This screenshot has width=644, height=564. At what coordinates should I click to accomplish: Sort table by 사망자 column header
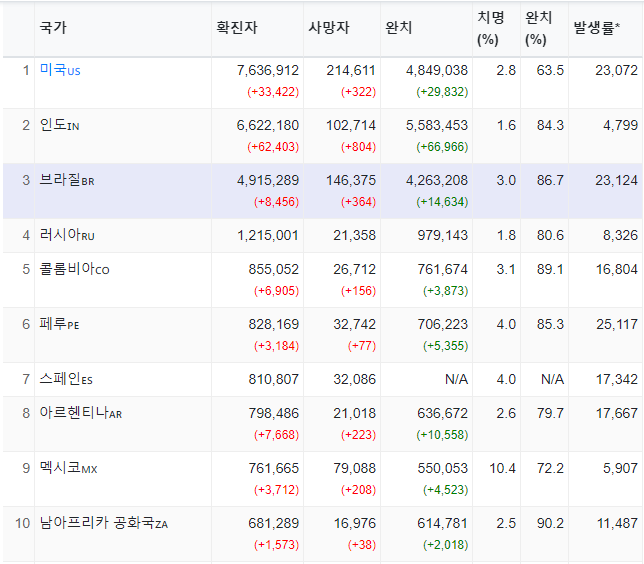point(329,28)
